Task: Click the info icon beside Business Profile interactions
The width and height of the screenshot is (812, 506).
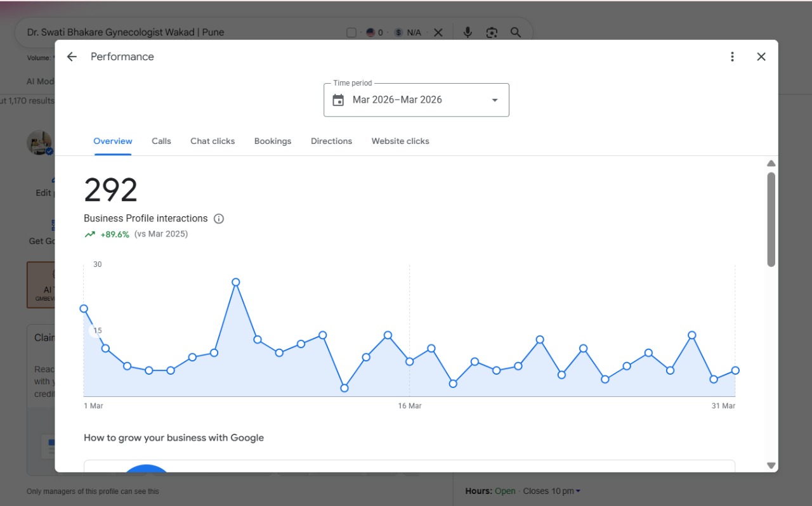Action: coord(219,219)
